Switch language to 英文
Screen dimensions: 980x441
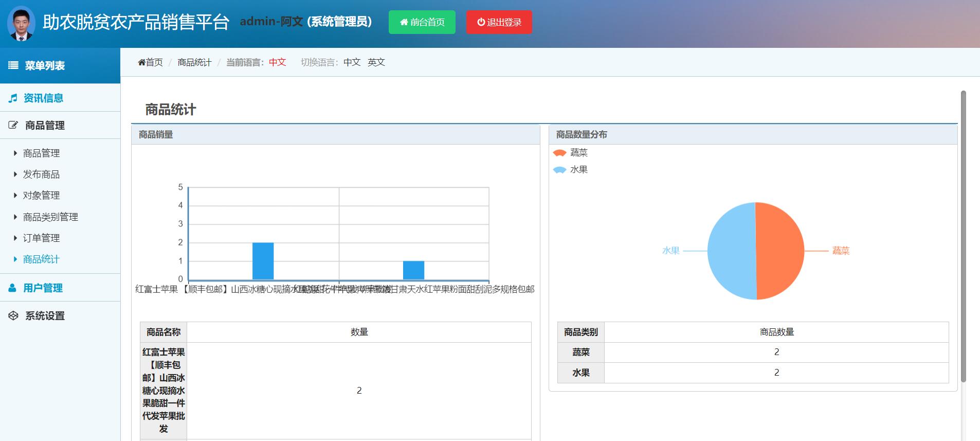click(376, 62)
